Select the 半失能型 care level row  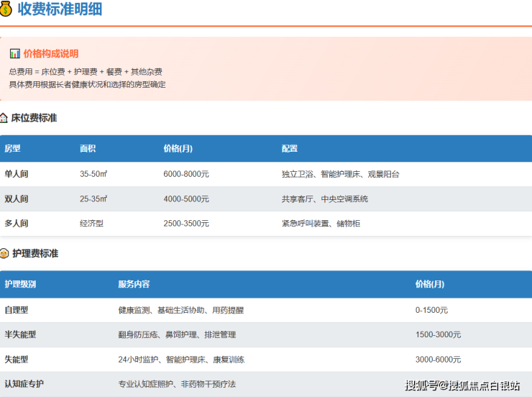pyautogui.click(x=20, y=334)
